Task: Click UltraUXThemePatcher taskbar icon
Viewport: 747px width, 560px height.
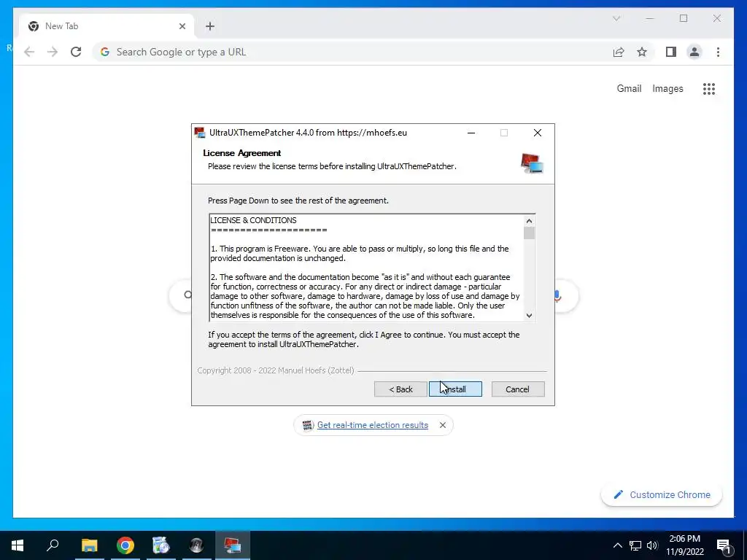Action: (x=233, y=545)
